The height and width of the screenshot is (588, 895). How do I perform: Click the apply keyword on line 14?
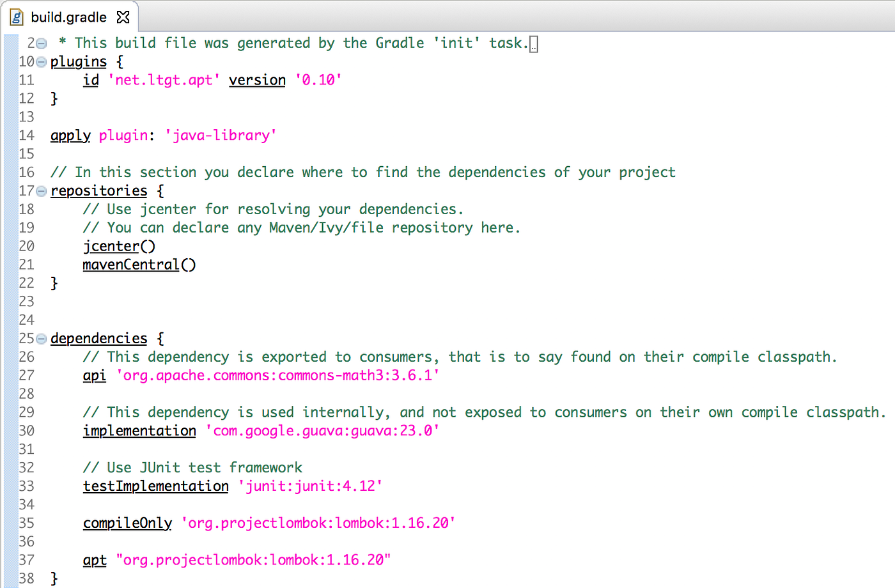coord(70,135)
